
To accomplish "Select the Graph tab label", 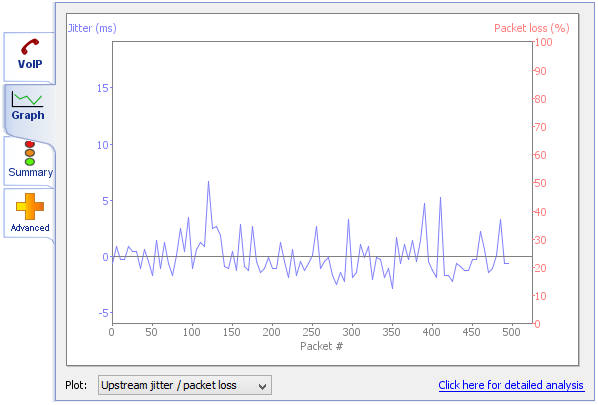I will click(x=28, y=115).
